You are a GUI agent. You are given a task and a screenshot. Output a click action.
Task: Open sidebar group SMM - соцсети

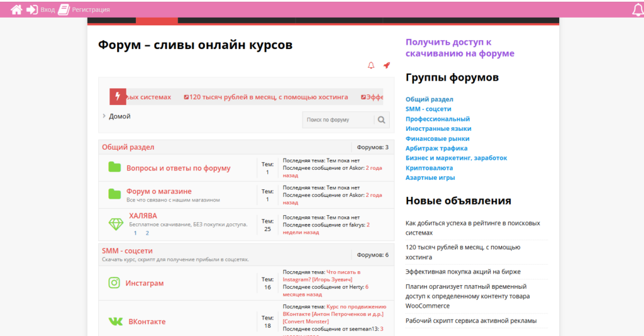pyautogui.click(x=428, y=109)
